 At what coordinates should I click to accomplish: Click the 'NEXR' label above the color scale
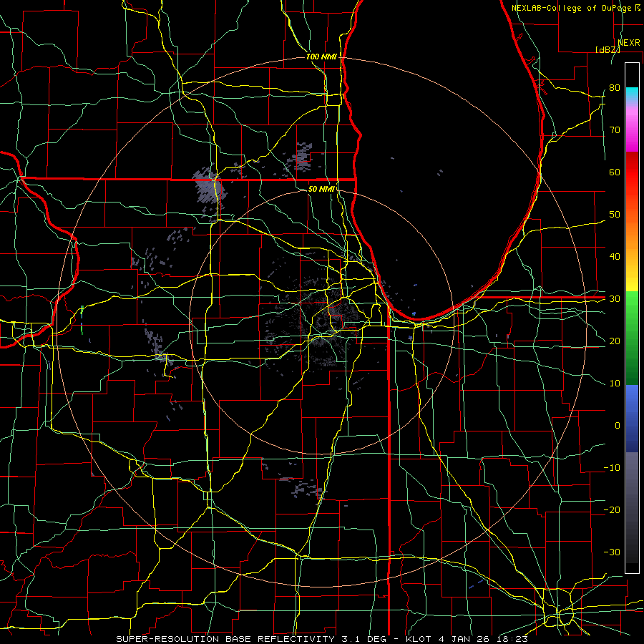click(629, 43)
